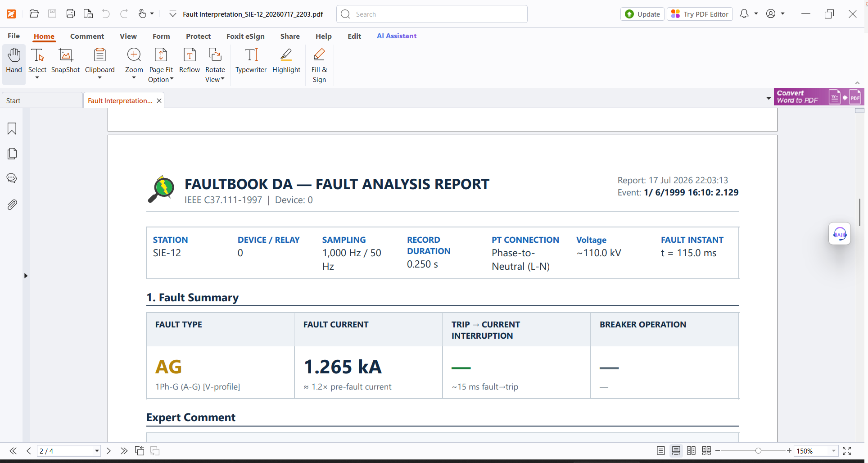868x463 pixels.
Task: Click the Print icon
Action: coord(70,14)
